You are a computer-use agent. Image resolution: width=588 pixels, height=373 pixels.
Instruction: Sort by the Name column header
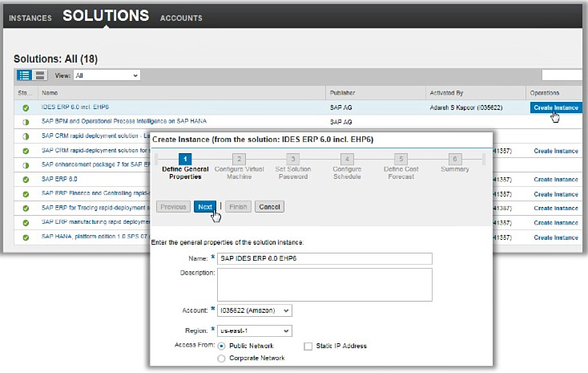click(182, 93)
